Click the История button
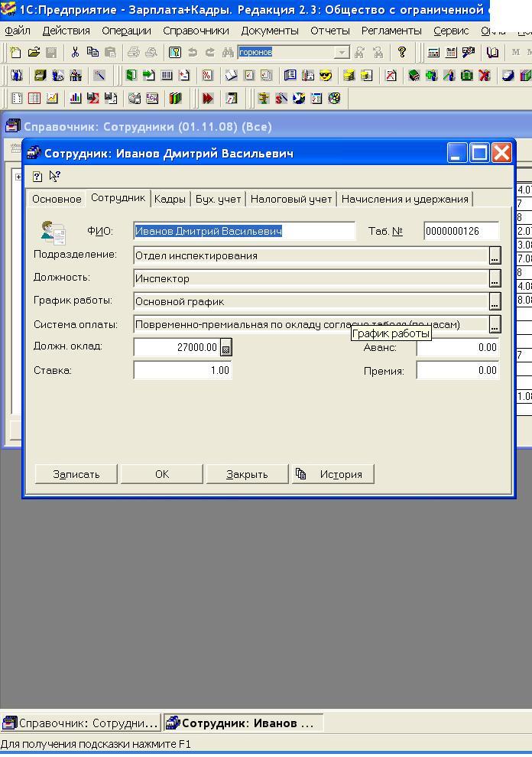Screen dimensions: 532x757 click(332, 474)
